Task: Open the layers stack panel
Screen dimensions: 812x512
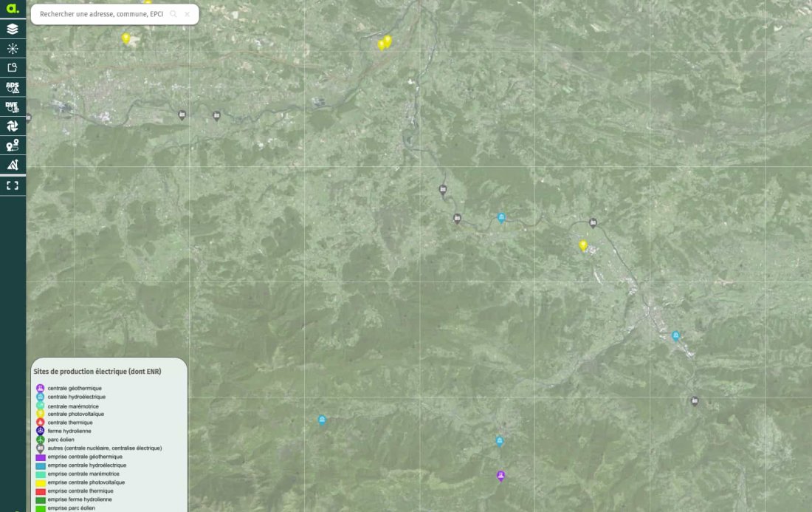Action: (x=13, y=30)
